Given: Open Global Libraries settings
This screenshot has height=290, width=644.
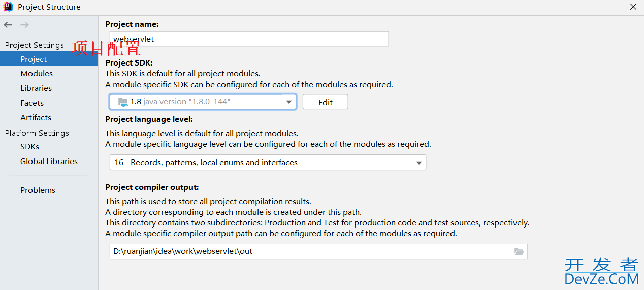Looking at the screenshot, I should tap(49, 162).
